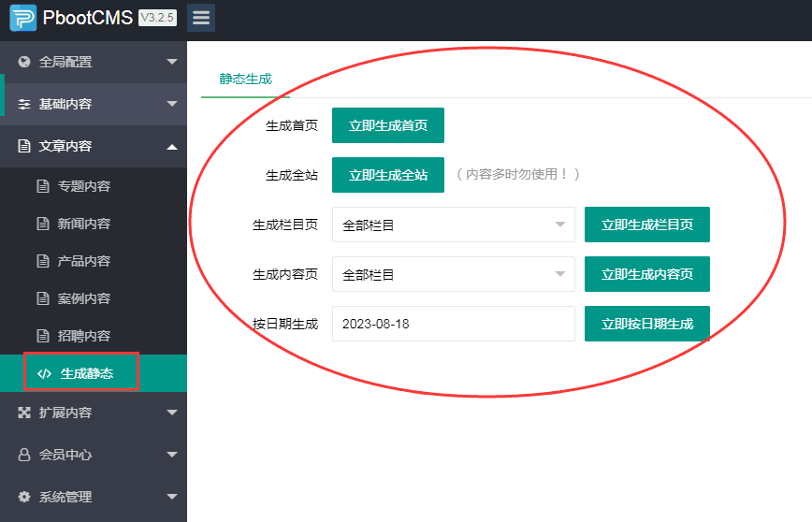Image resolution: width=812 pixels, height=522 pixels.
Task: Open the 生成内容页 column dropdown
Action: pos(453,274)
